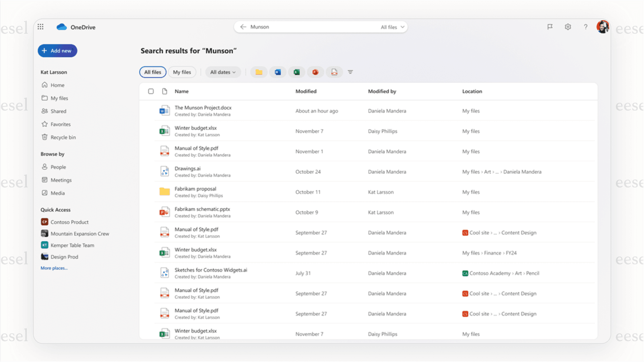Open the Recycle bin
Viewport: 644px width, 362px height.
click(x=63, y=137)
